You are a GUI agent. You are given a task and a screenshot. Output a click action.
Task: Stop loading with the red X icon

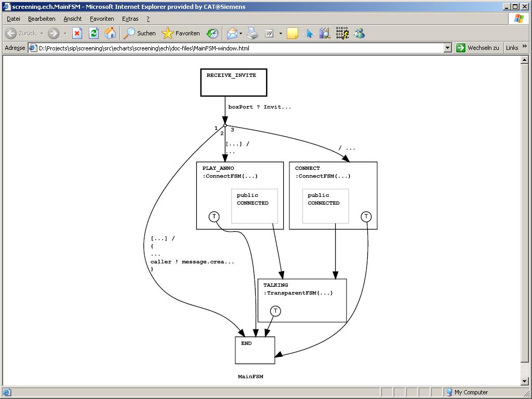click(77, 33)
